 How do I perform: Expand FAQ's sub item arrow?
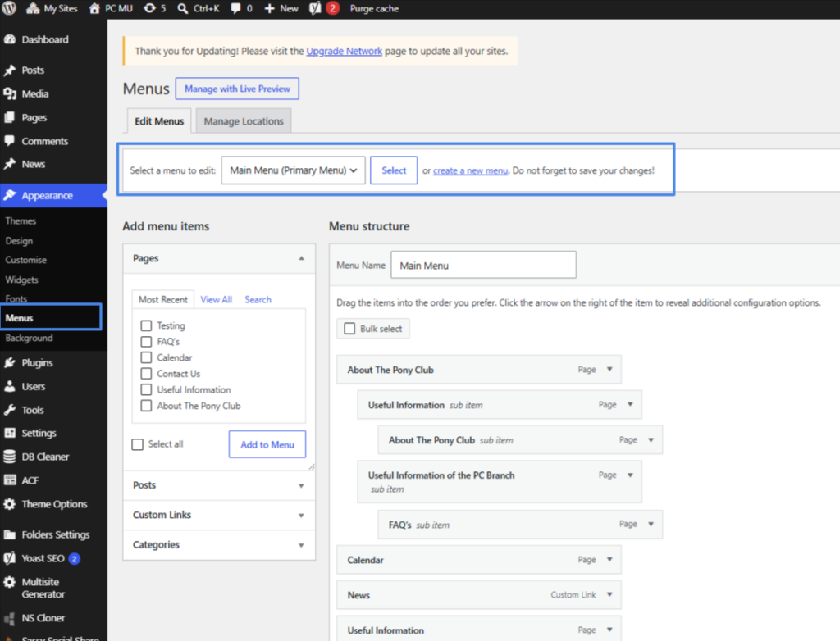[x=651, y=525]
